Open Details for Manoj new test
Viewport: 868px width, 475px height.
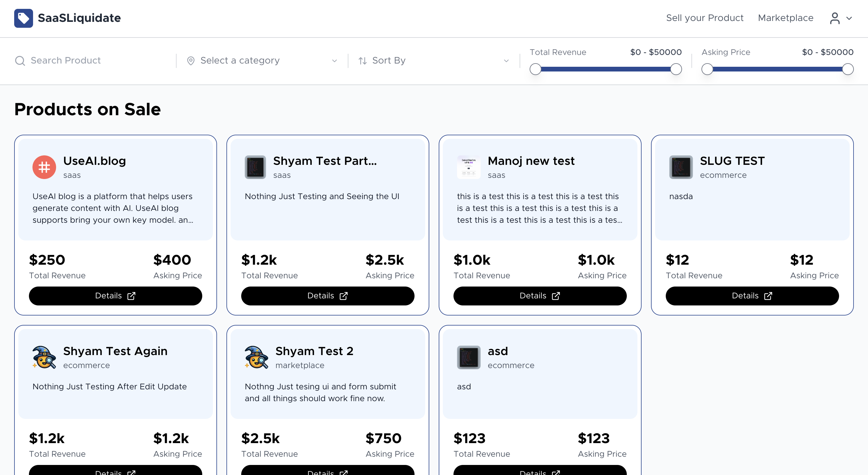[x=540, y=296]
